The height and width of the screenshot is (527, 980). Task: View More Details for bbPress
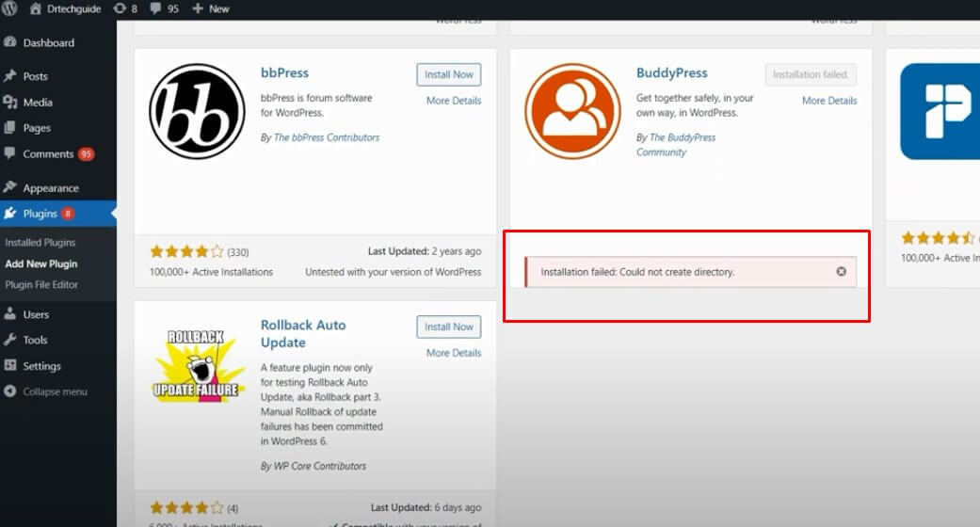click(x=454, y=101)
